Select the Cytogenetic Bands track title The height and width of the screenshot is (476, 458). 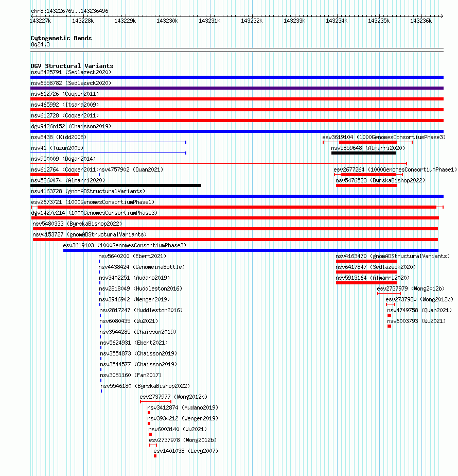[61, 38]
